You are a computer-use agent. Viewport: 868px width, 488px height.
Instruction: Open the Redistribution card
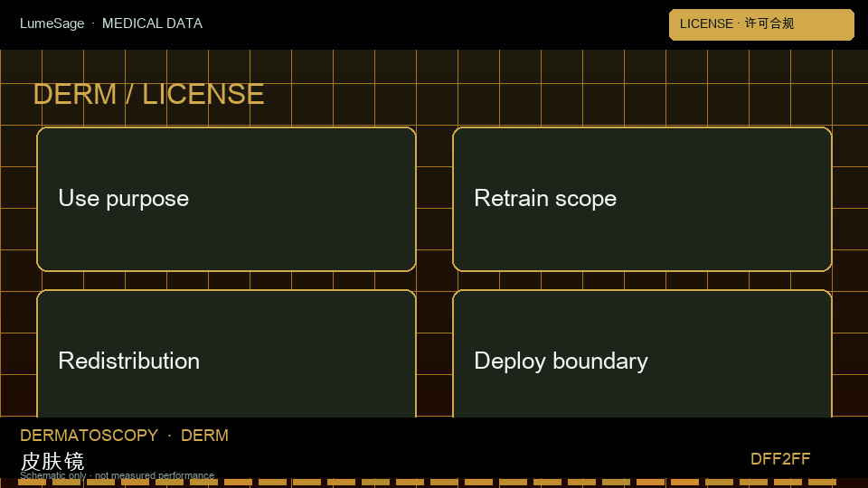[x=226, y=353]
